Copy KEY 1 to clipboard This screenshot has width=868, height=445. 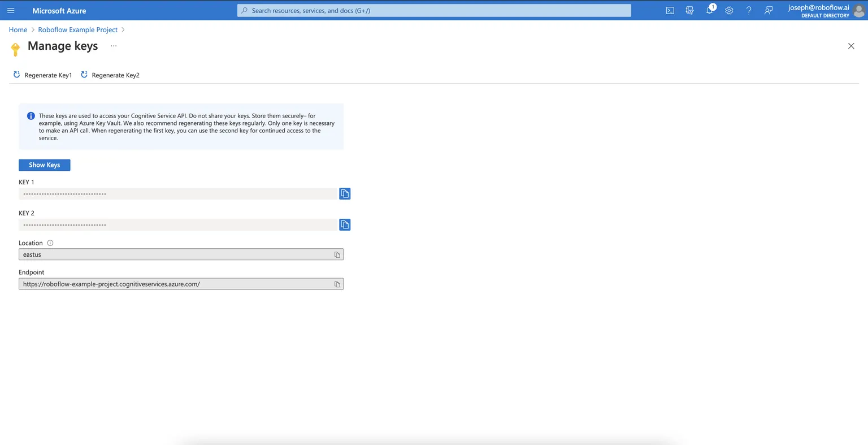(x=345, y=194)
